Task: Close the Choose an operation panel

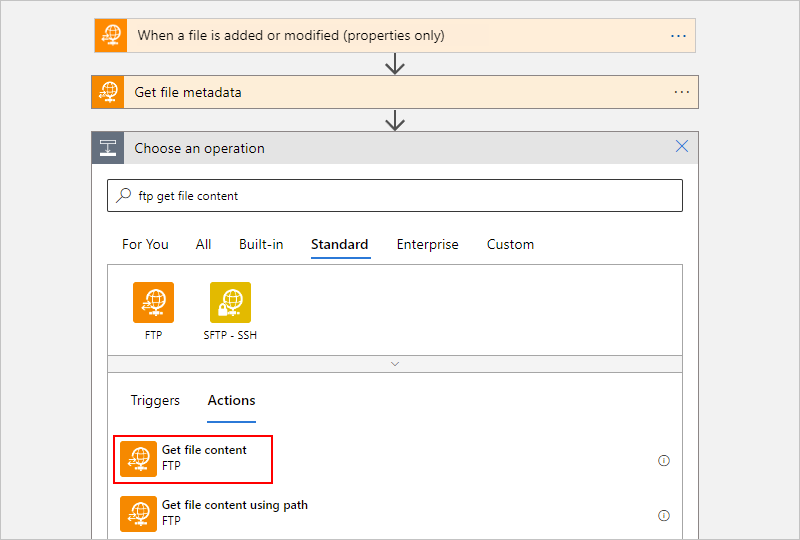Action: pyautogui.click(x=682, y=147)
